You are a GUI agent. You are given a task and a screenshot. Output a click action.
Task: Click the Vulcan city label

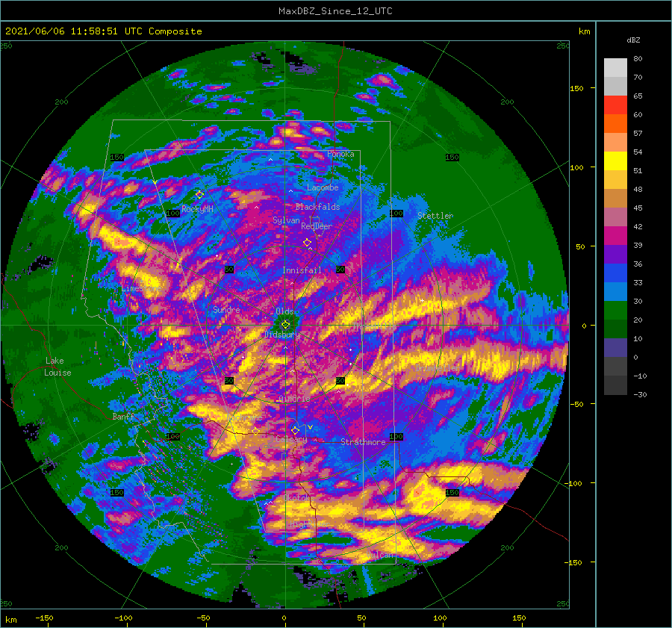point(380,555)
